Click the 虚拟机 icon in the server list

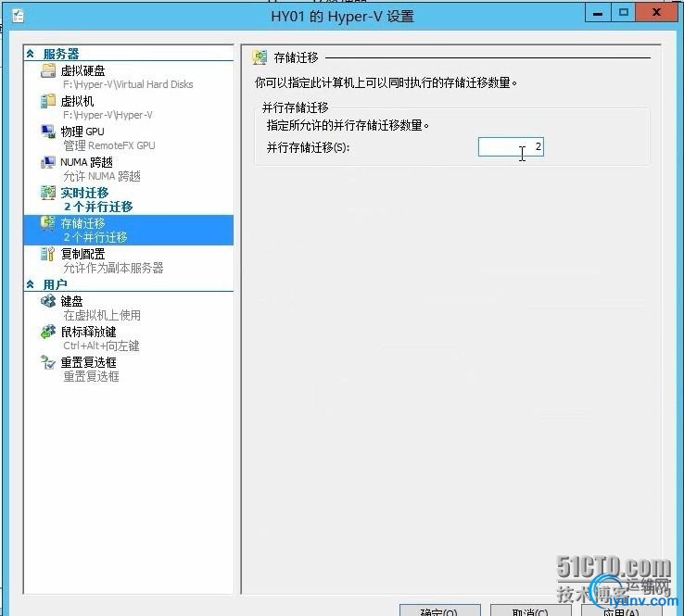point(48,101)
